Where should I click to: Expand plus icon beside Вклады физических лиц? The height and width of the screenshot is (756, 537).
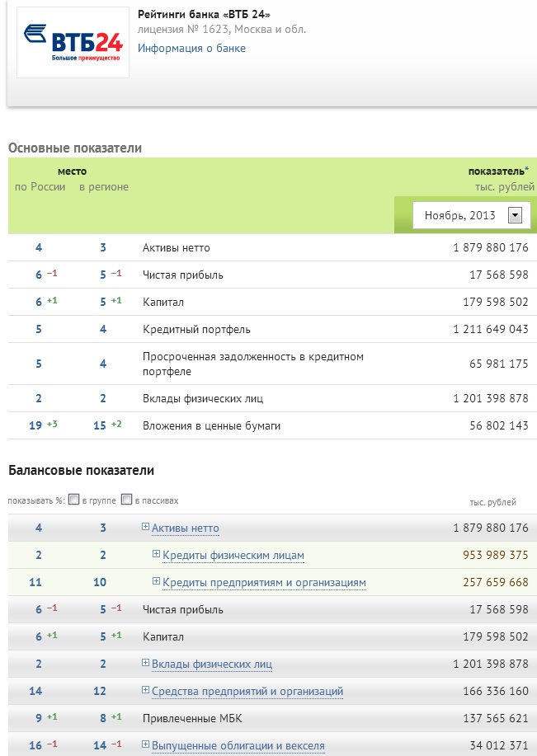[x=146, y=663]
